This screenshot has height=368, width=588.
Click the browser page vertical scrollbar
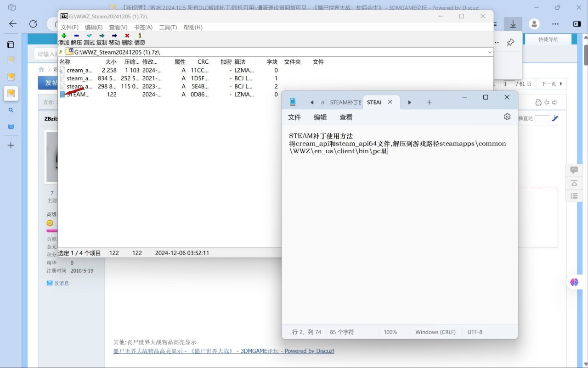[586, 55]
